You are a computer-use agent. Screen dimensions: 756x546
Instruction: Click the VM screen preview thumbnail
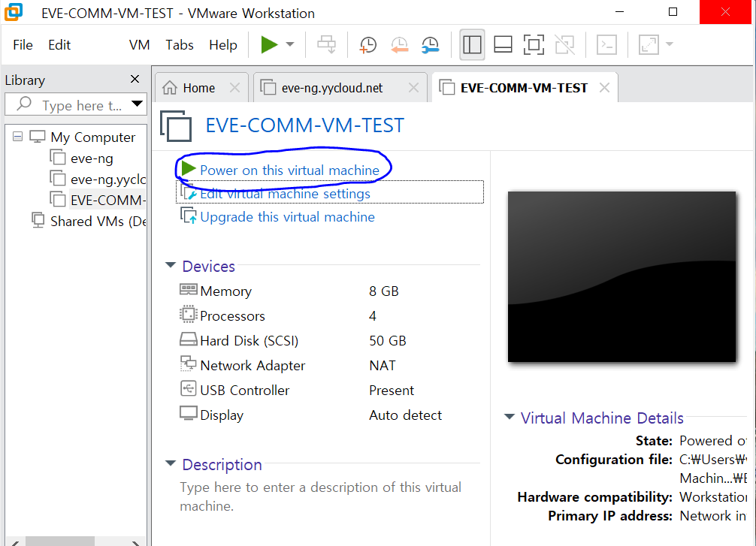click(x=622, y=276)
